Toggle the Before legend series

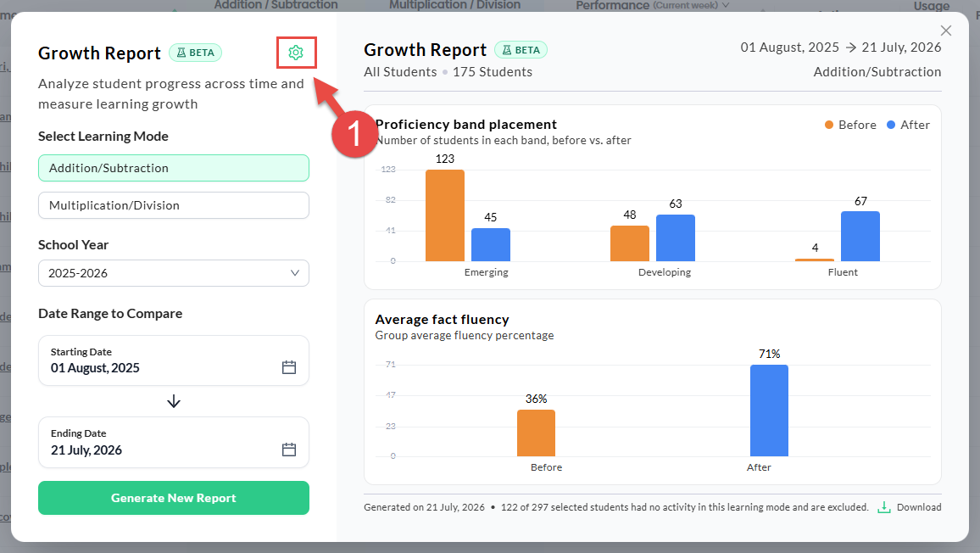(x=850, y=125)
